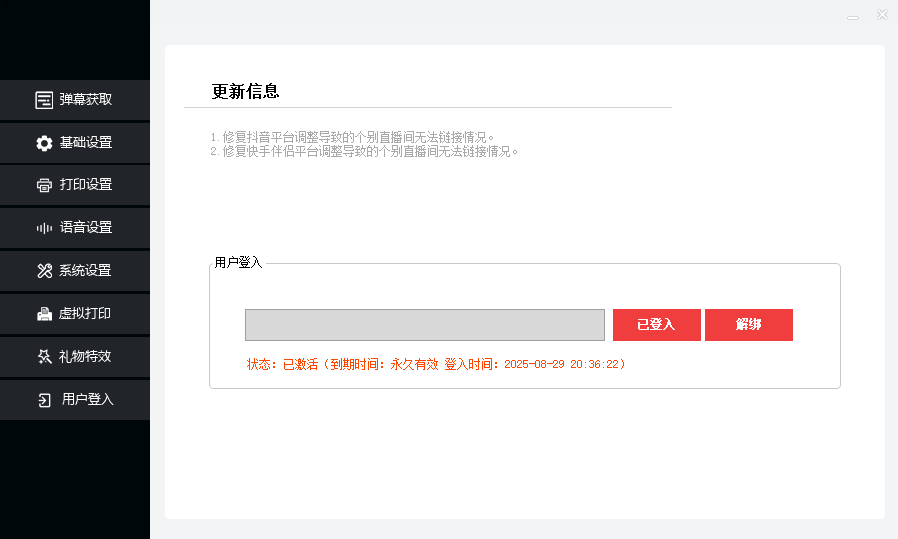The height and width of the screenshot is (539, 898).
Task: Click the red 解绑 unbind button
Action: click(748, 325)
